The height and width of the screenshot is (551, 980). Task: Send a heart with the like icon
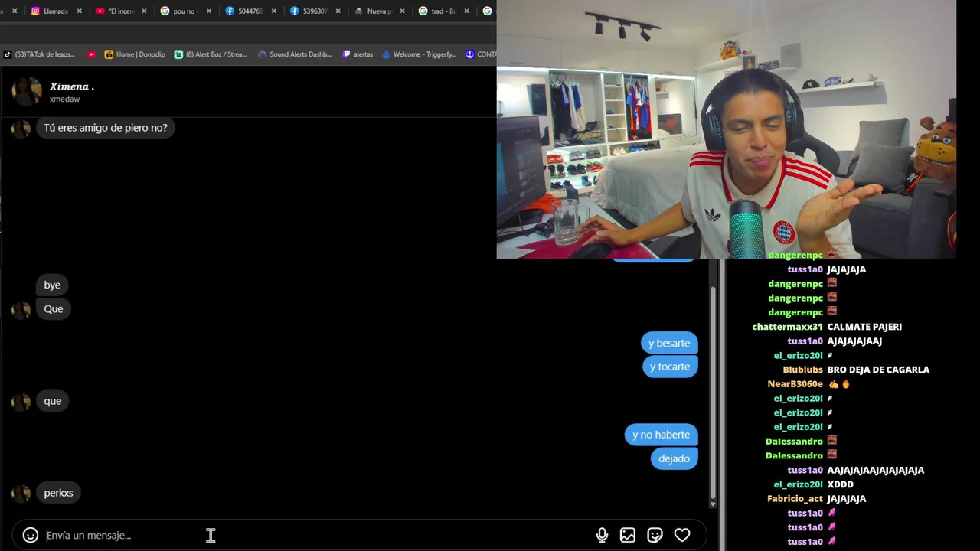coord(682,535)
